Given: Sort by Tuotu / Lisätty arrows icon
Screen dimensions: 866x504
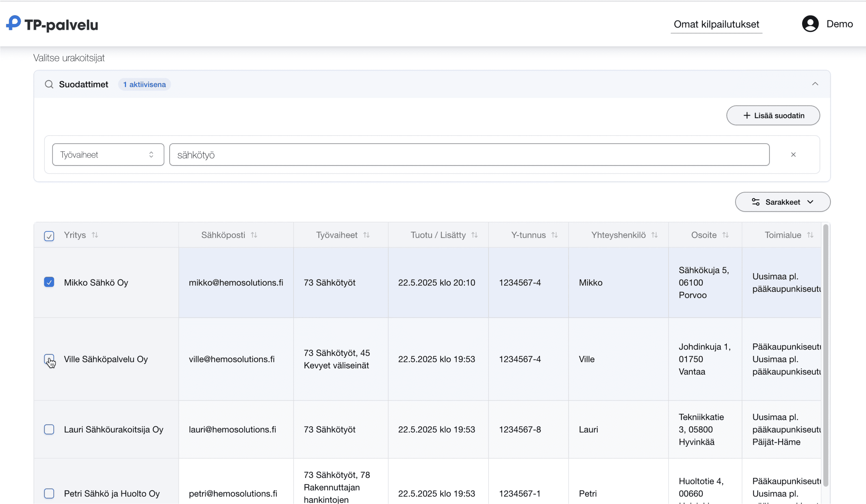Looking at the screenshot, I should [474, 235].
